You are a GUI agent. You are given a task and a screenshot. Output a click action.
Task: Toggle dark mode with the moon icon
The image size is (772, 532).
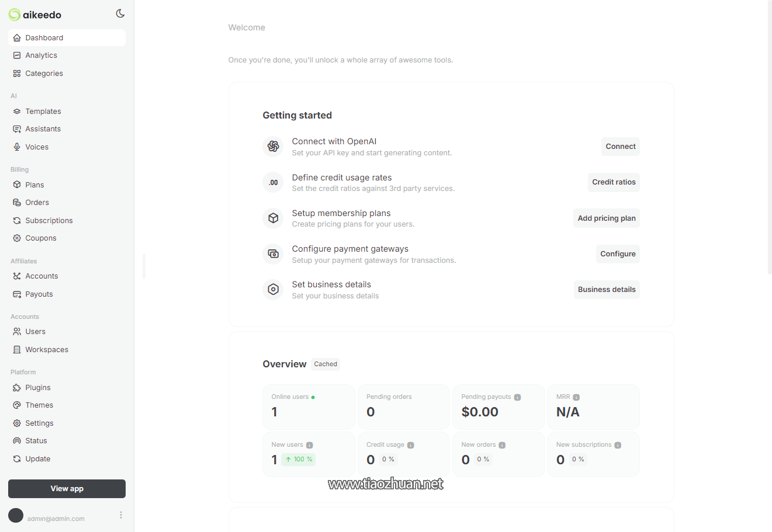point(120,13)
